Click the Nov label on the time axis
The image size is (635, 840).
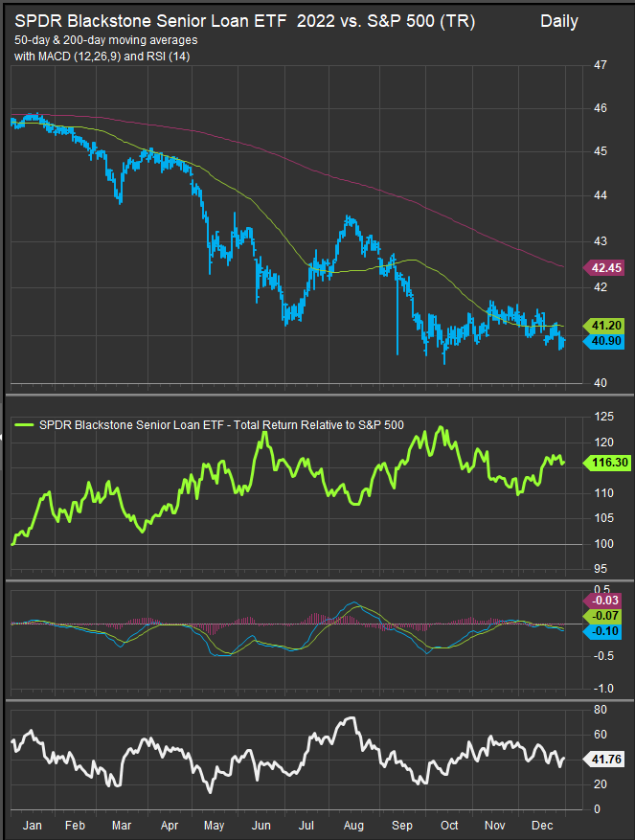tap(494, 826)
